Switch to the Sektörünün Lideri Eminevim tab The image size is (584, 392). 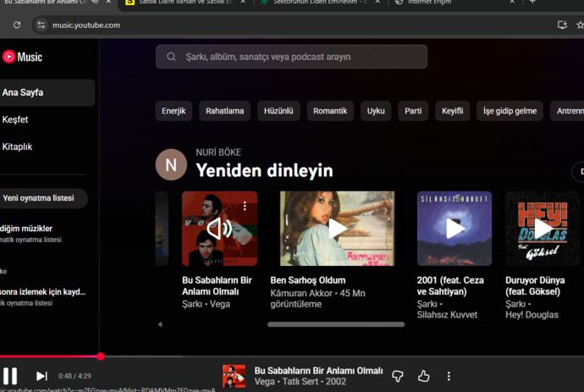[320, 3]
